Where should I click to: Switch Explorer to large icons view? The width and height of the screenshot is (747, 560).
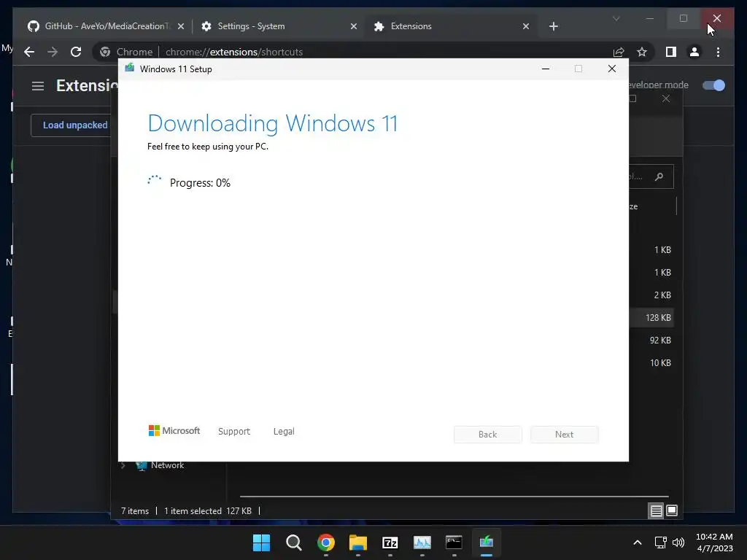672,511
